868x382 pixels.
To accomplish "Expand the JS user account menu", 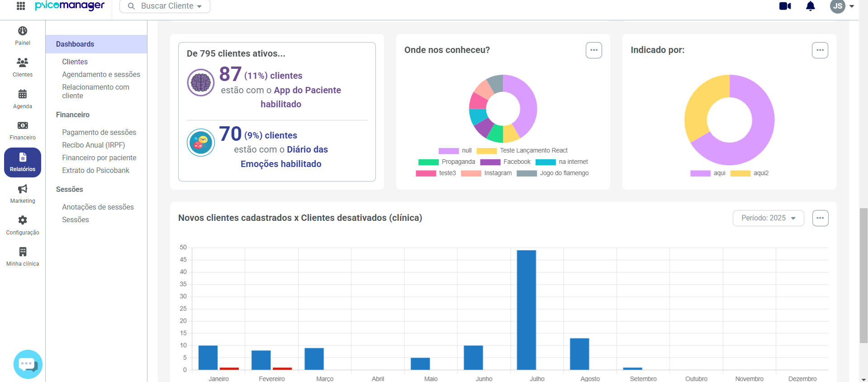I will (842, 6).
